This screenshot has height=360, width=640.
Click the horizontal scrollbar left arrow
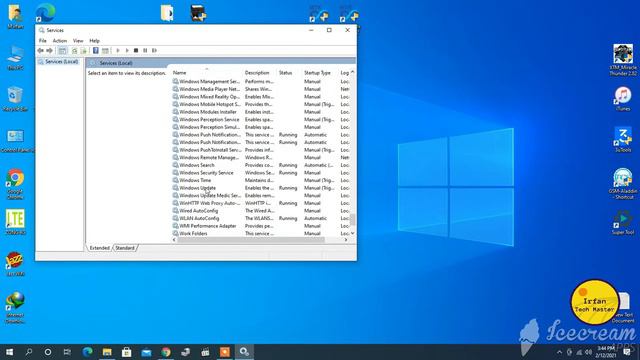click(174, 240)
